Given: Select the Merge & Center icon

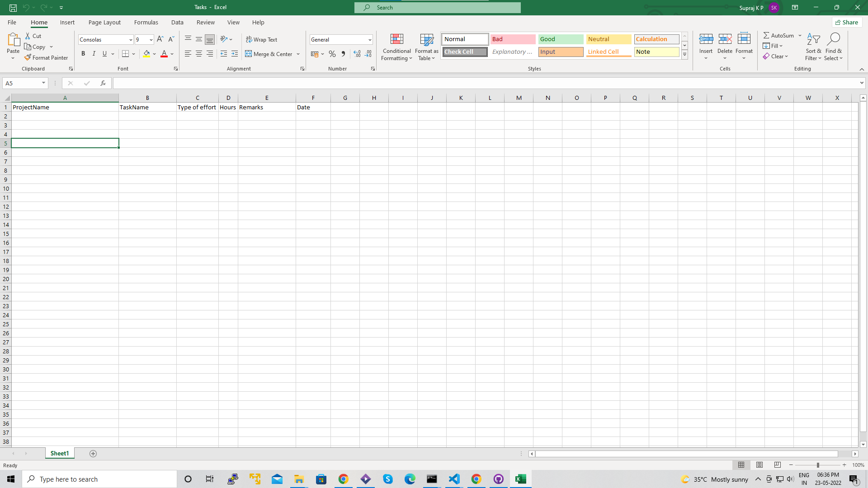Looking at the screenshot, I should 250,54.
